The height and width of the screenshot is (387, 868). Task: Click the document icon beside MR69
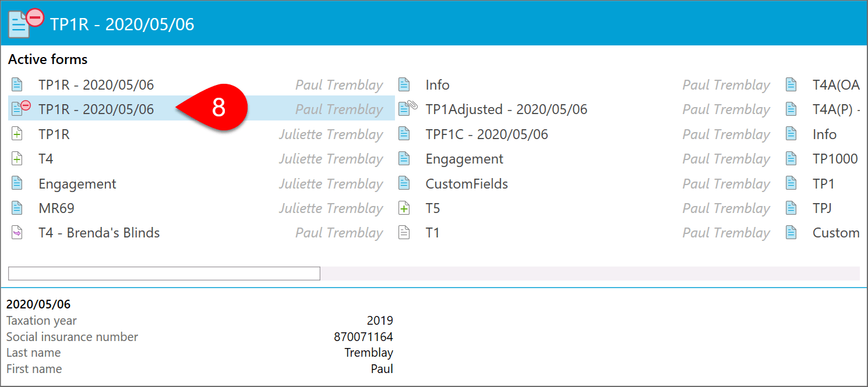[x=17, y=208]
